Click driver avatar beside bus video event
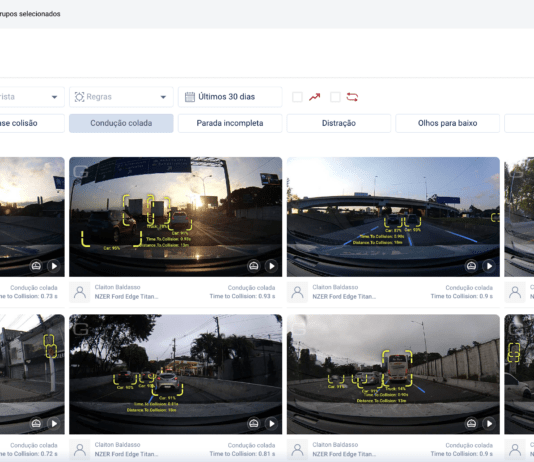 pyautogui.click(x=297, y=450)
